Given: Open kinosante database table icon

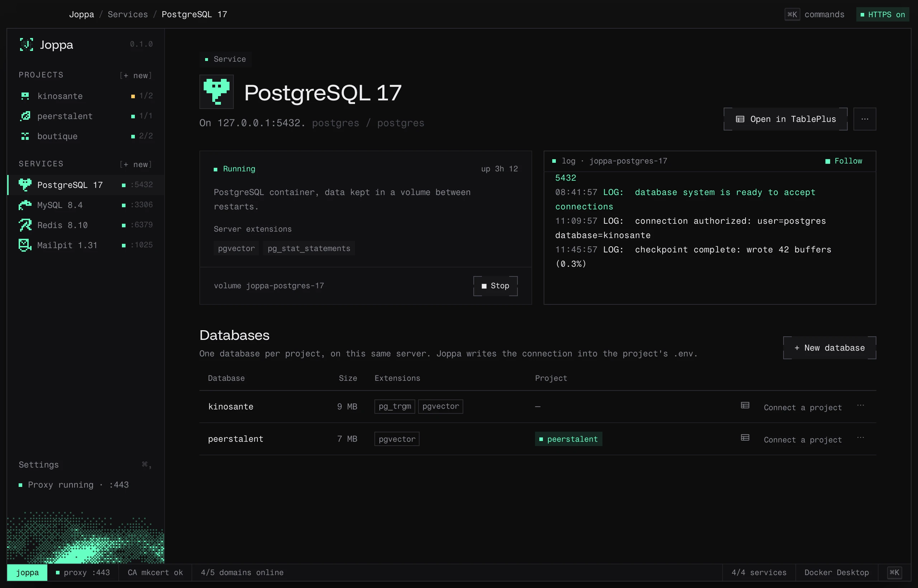Looking at the screenshot, I should pyautogui.click(x=745, y=406).
